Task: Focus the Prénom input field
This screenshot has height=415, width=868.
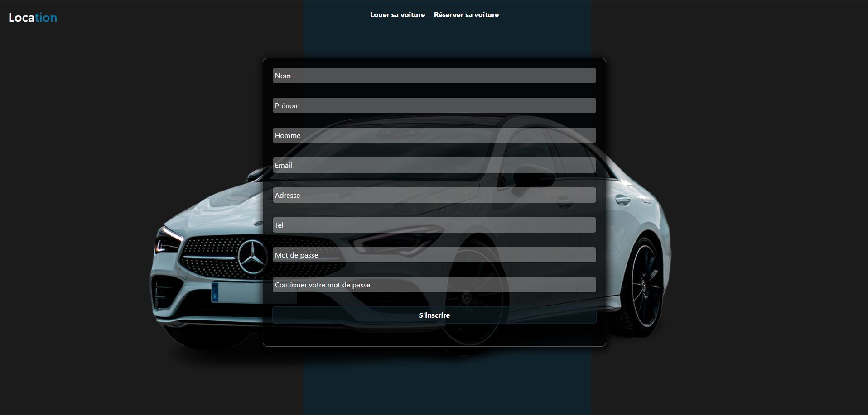Action: [x=434, y=105]
